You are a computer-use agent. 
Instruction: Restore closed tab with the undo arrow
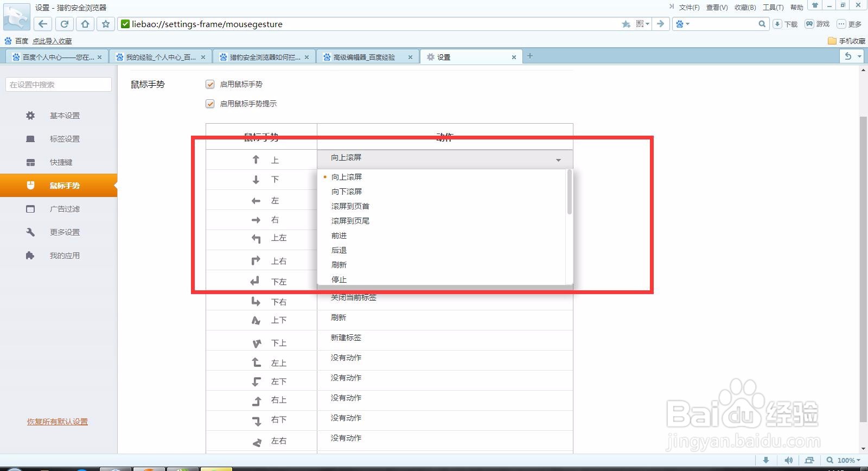848,56
